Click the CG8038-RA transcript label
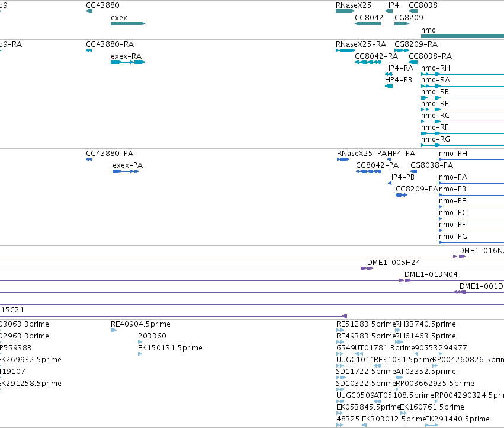Screen dimensions: 504x428 431,56
